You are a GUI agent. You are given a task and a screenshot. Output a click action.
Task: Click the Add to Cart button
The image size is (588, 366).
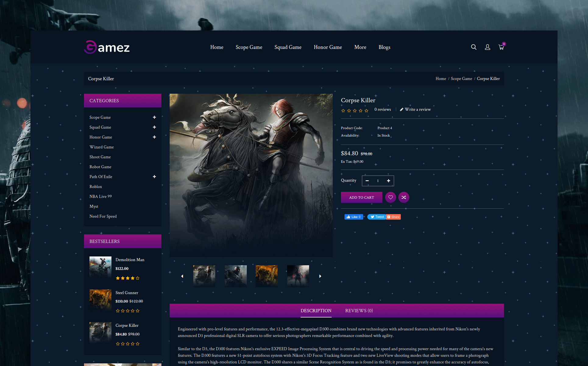tap(361, 197)
